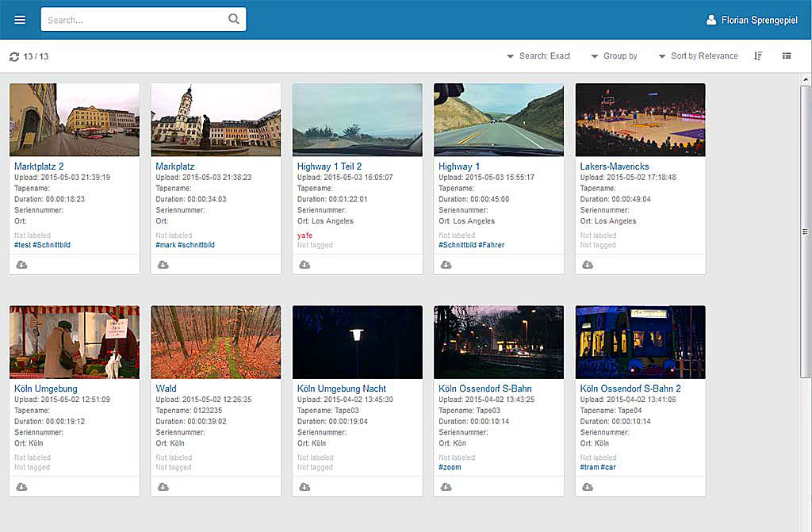Open the Köln Umgebung Nacht link
This screenshot has height=532, width=812.
point(341,388)
